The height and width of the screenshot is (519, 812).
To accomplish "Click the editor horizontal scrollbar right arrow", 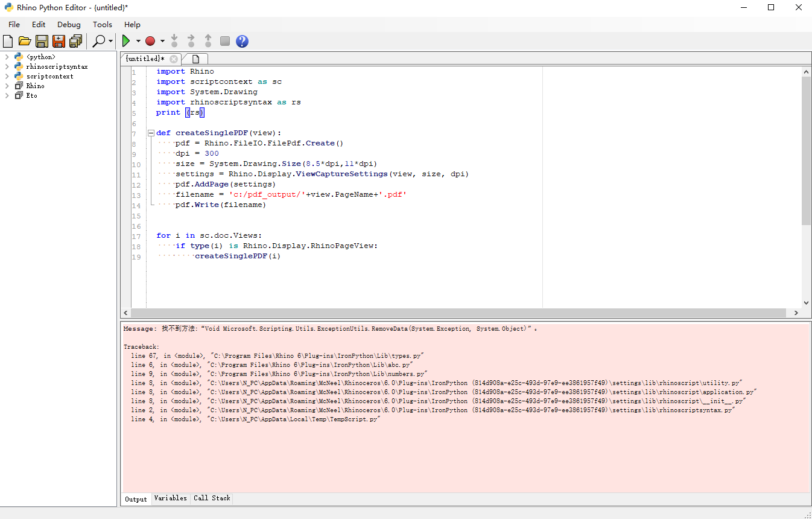I will (796, 313).
